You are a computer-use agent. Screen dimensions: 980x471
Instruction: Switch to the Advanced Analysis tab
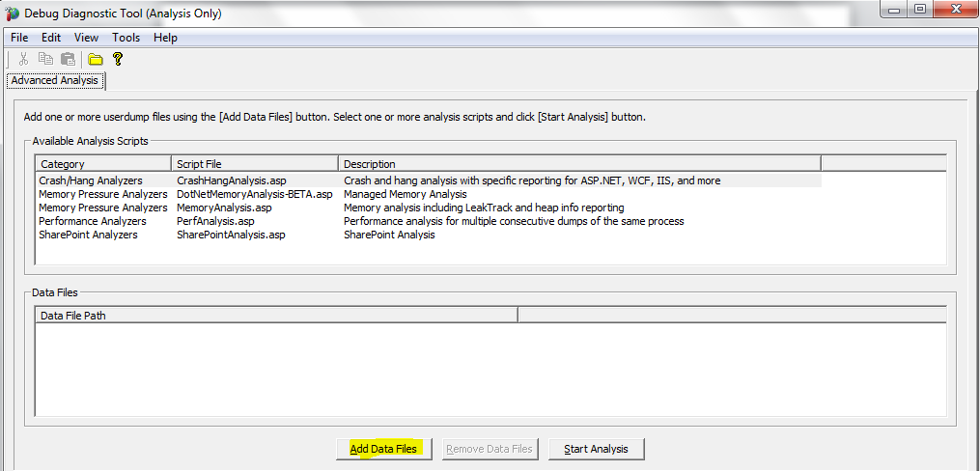pyautogui.click(x=54, y=81)
